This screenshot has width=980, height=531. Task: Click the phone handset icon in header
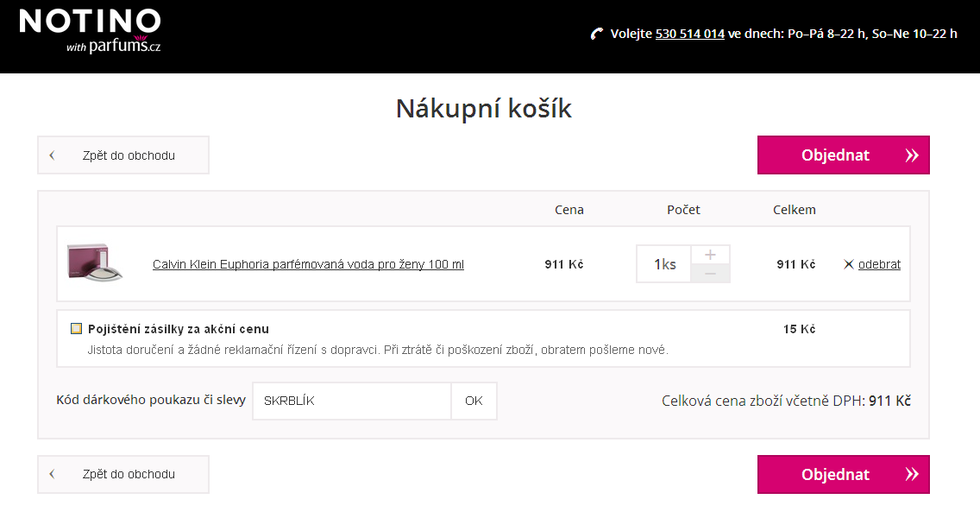coord(597,34)
